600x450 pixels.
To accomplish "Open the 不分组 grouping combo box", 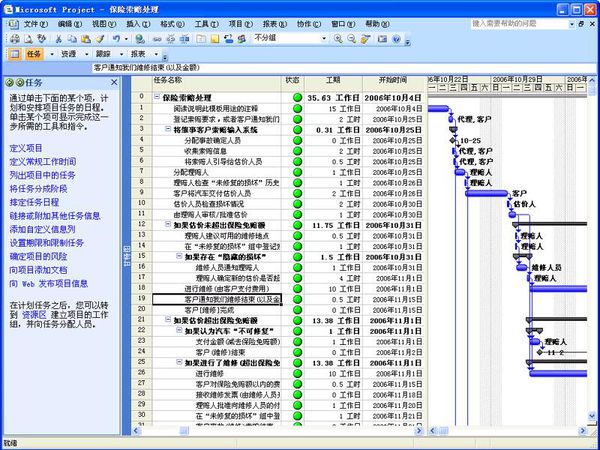I will [290, 38].
